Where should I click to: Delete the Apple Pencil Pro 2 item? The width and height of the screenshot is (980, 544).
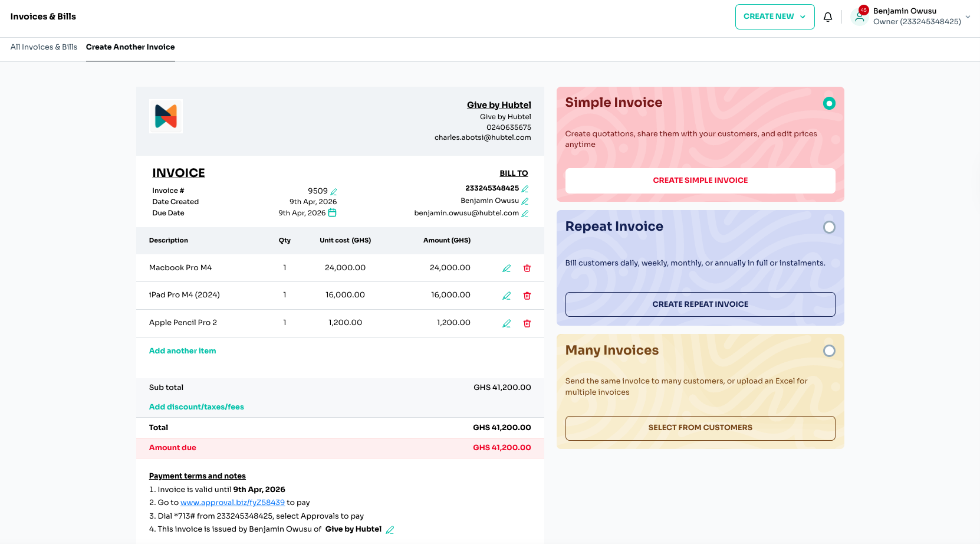pyautogui.click(x=527, y=324)
